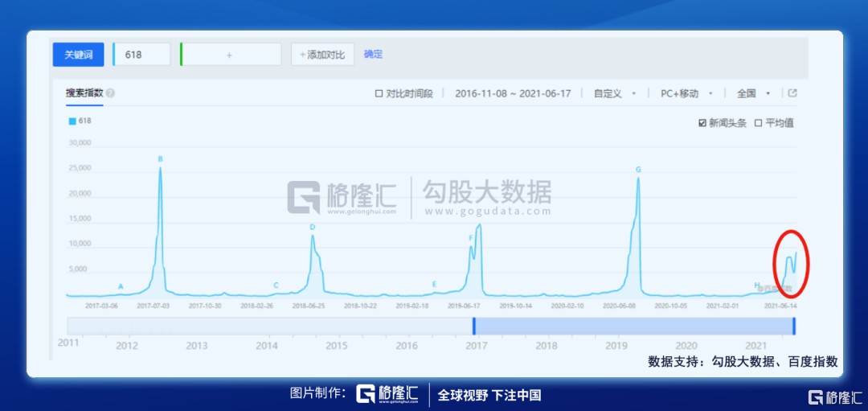The height and width of the screenshot is (411, 868).
Task: Select the 618 keyword input field
Action: point(141,55)
